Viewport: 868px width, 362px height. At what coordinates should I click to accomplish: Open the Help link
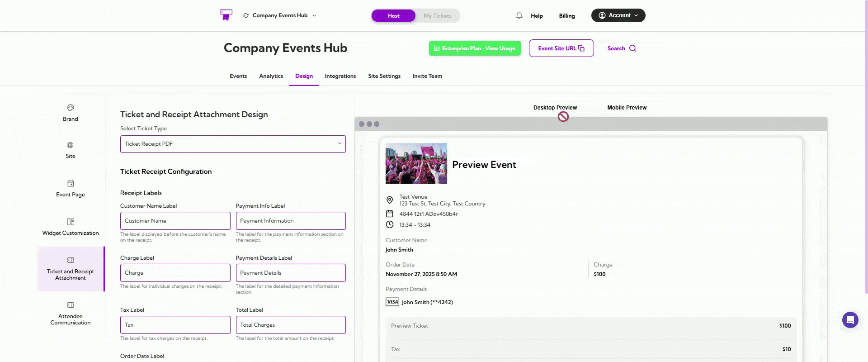537,16
